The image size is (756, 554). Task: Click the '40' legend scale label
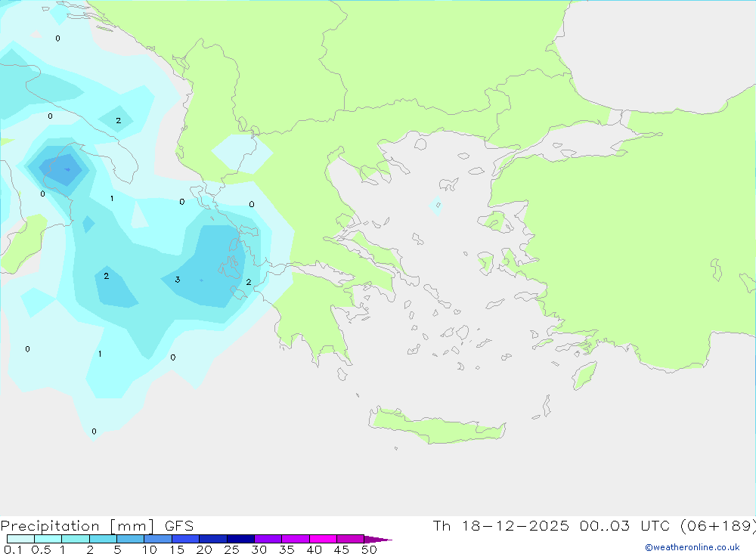[x=314, y=549]
